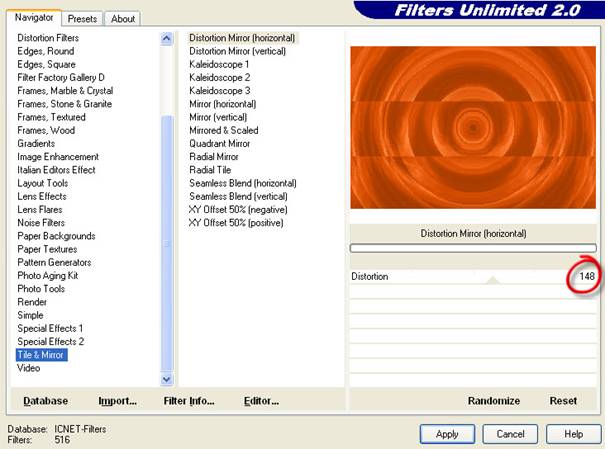Click the category list scrollbar thumb
Screen dimensions: 605x449
point(167,243)
